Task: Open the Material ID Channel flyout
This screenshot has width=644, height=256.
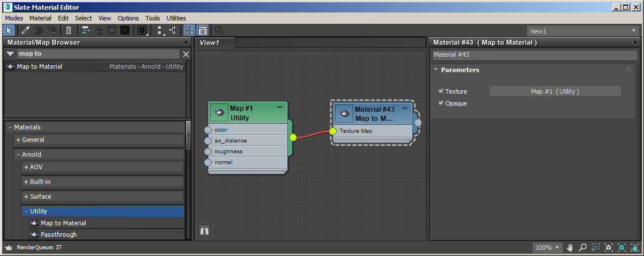Action: tap(142, 30)
